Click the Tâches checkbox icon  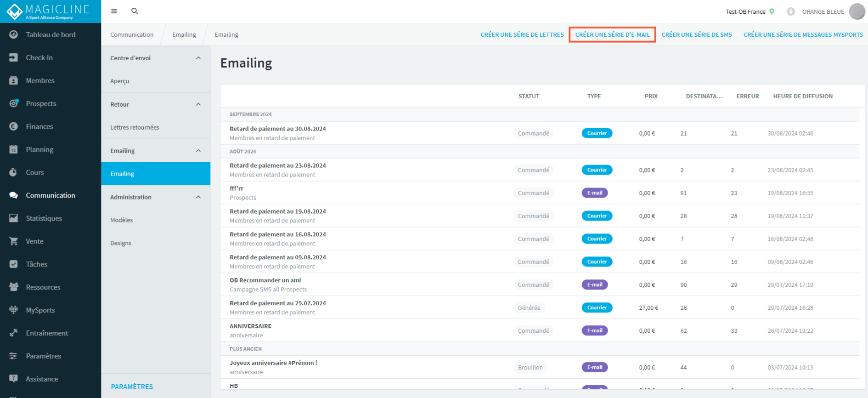[x=14, y=264]
